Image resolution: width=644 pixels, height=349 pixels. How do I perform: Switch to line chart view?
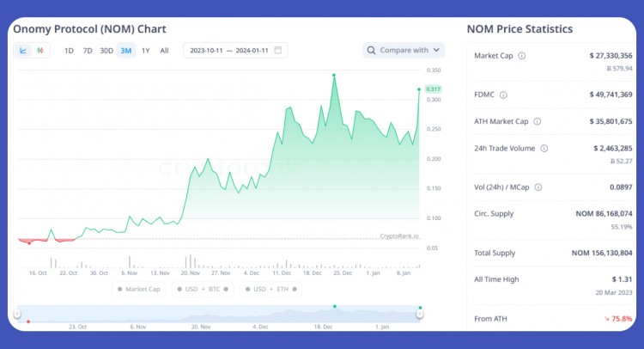point(24,51)
